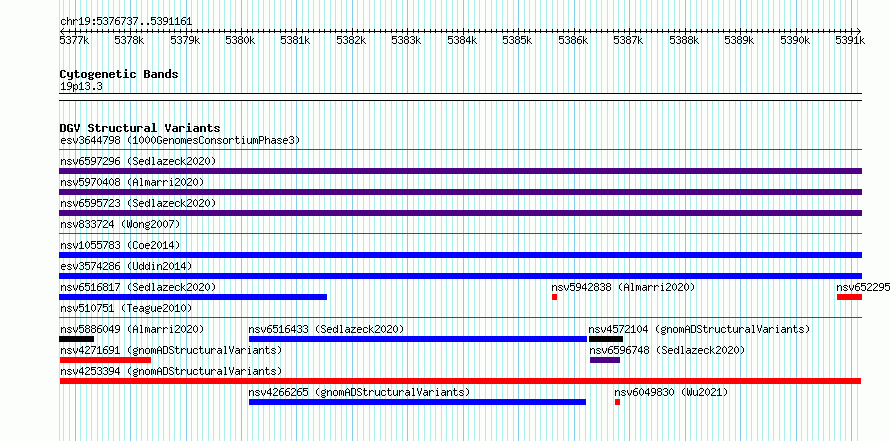Screen dimensions: 890x441
Task: Select the nsv6516817 blue variant bar
Action: click(193, 297)
